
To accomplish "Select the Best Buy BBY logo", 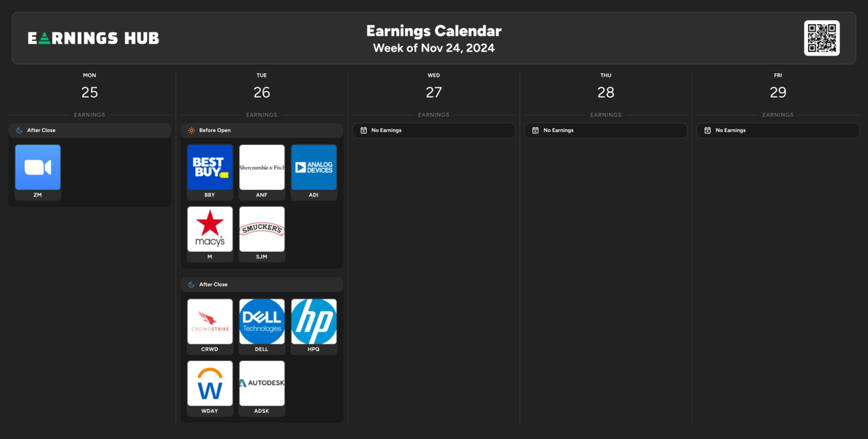I will tap(210, 167).
